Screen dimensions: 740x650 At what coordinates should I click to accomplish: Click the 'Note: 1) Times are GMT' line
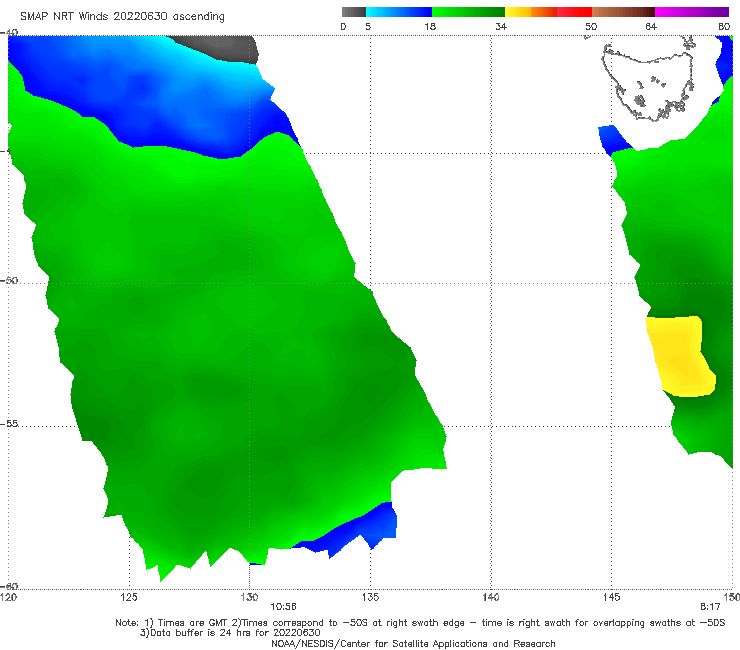click(x=420, y=623)
